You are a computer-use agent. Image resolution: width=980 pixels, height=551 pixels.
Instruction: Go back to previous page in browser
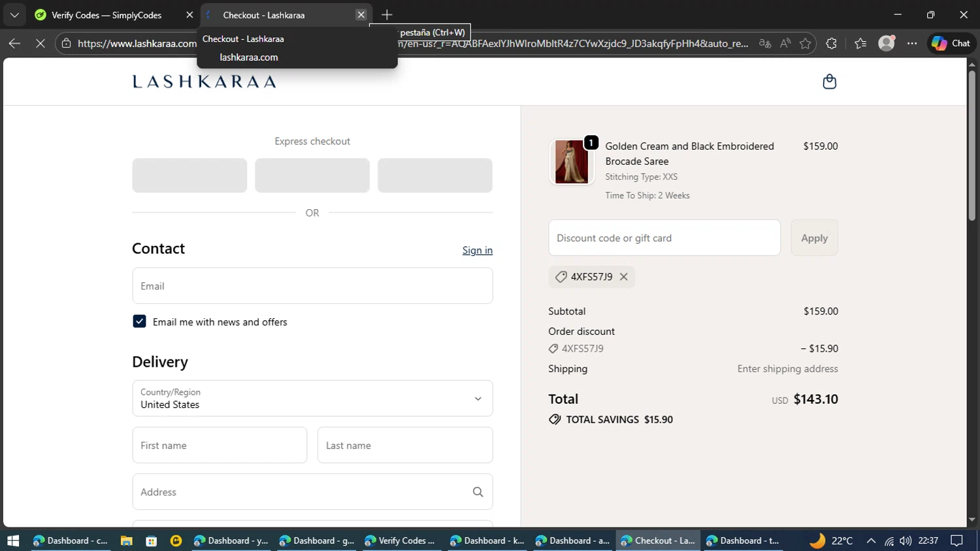[x=14, y=44]
